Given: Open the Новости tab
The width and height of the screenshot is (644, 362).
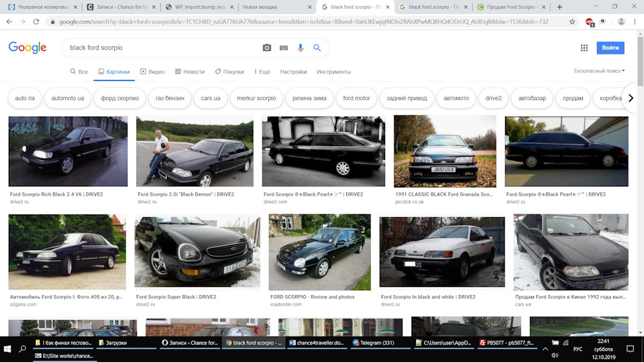Looking at the screenshot, I should pos(190,72).
